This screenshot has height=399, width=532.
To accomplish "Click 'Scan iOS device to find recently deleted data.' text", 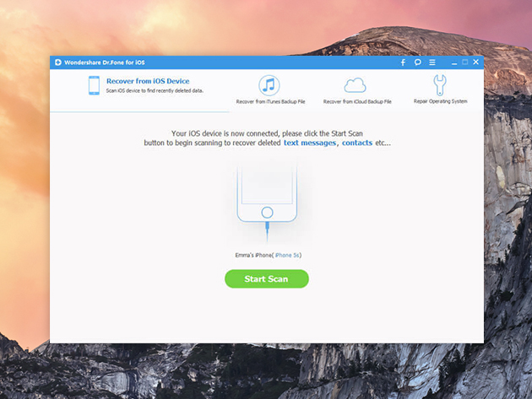I will (x=155, y=90).
